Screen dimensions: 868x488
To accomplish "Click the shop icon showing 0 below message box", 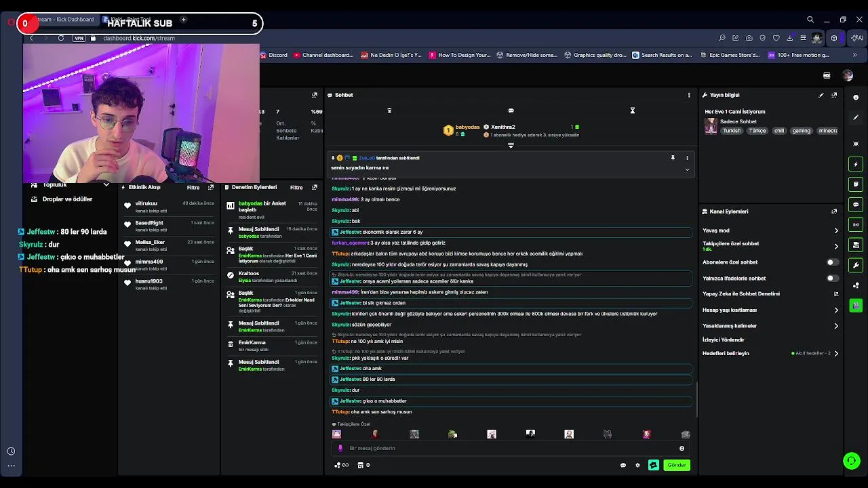I will click(x=363, y=465).
